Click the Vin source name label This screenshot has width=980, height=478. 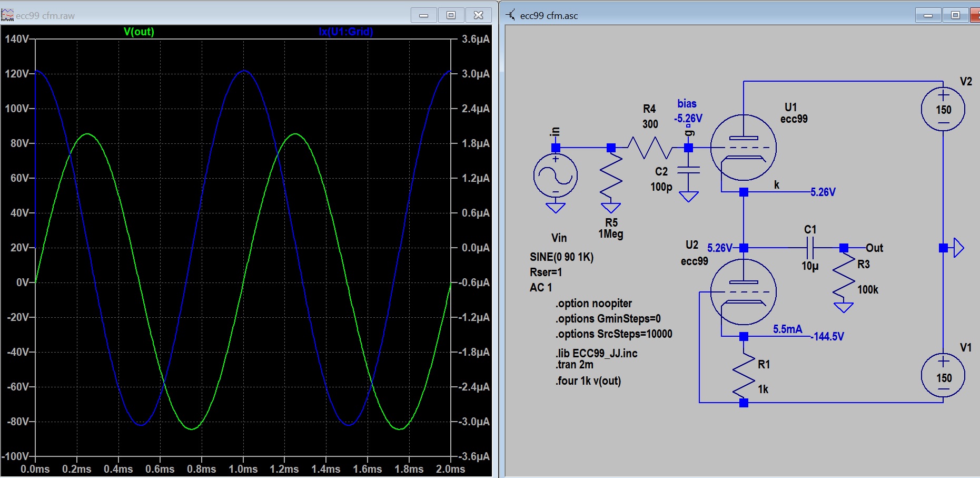[559, 238]
